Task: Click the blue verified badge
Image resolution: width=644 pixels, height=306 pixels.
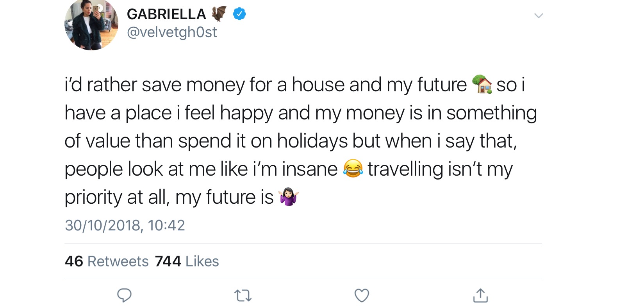Action: pyautogui.click(x=239, y=14)
